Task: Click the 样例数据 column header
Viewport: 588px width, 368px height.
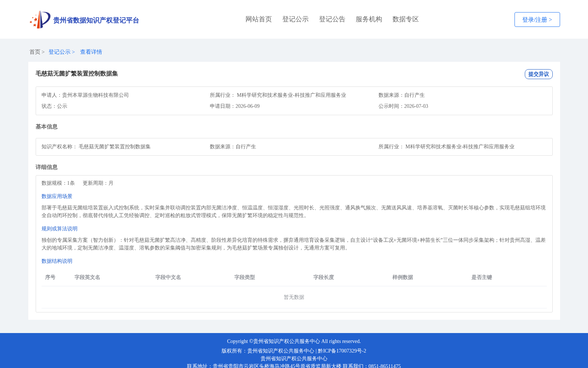Action: [403, 277]
